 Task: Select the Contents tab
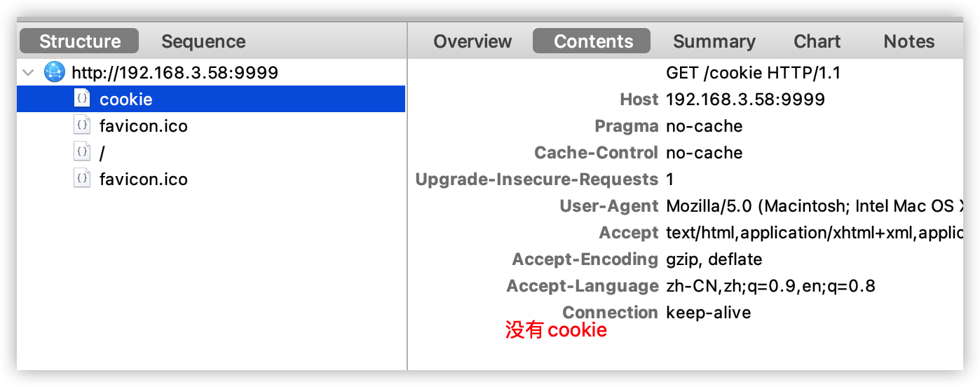click(x=593, y=41)
